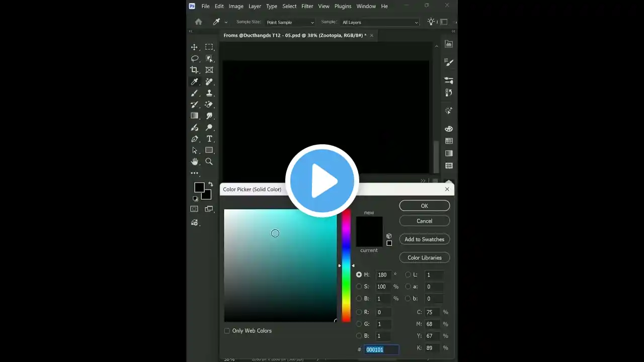The width and height of the screenshot is (644, 362).
Task: Select the Move tool
Action: coord(194,47)
